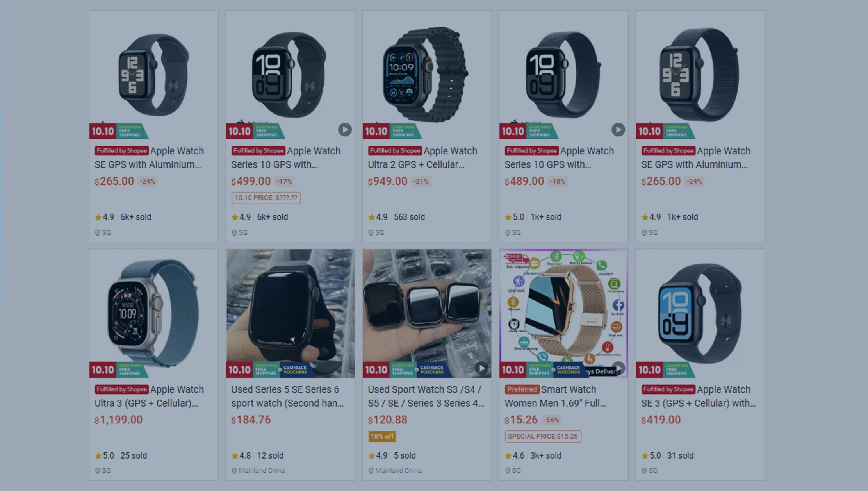868x491 pixels.
Task: Select the $419.00 Apple Watch SE 3 image
Action: click(700, 313)
